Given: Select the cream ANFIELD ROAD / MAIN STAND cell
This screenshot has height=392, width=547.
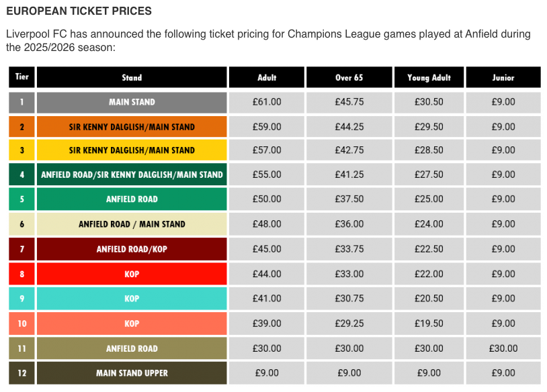Looking at the screenshot, I should pos(132,224).
